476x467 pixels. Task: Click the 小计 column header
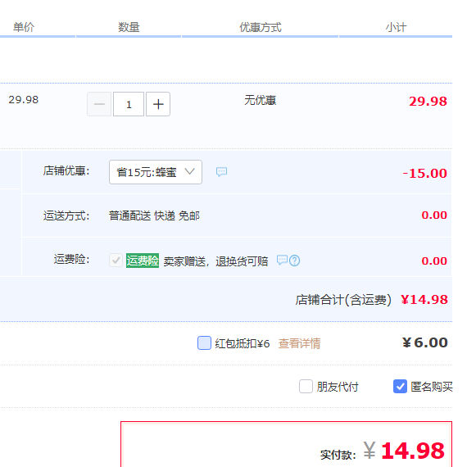[x=396, y=27]
